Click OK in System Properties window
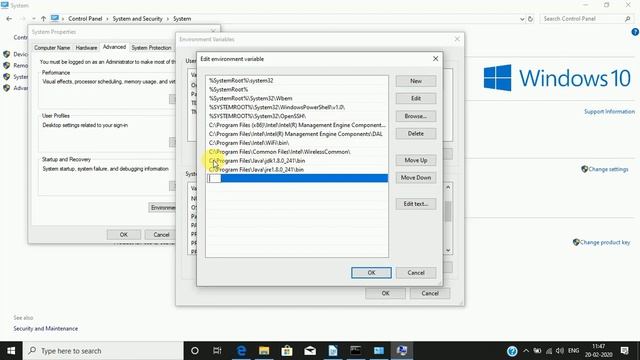640x360 pixels. pyautogui.click(x=124, y=235)
